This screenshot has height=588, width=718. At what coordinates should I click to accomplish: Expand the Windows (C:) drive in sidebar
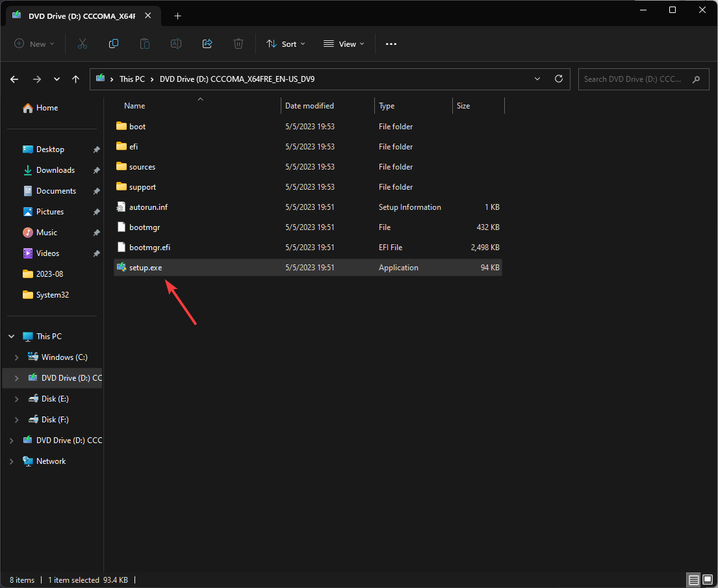point(16,357)
